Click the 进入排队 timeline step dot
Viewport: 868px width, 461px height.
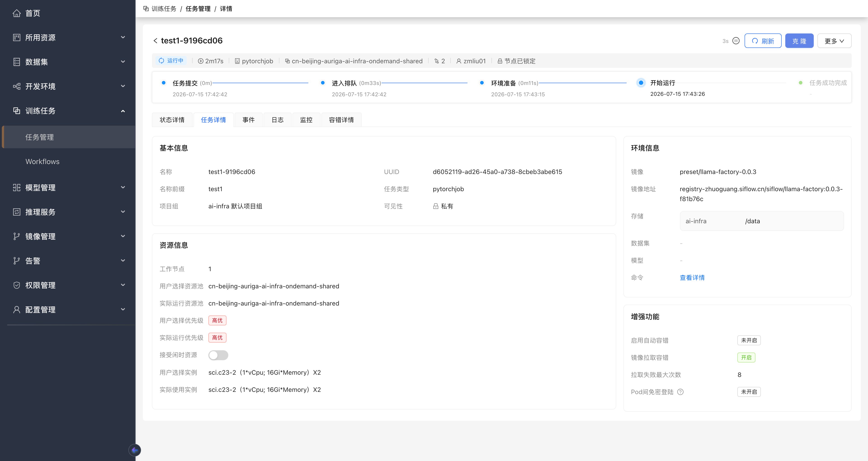point(323,83)
